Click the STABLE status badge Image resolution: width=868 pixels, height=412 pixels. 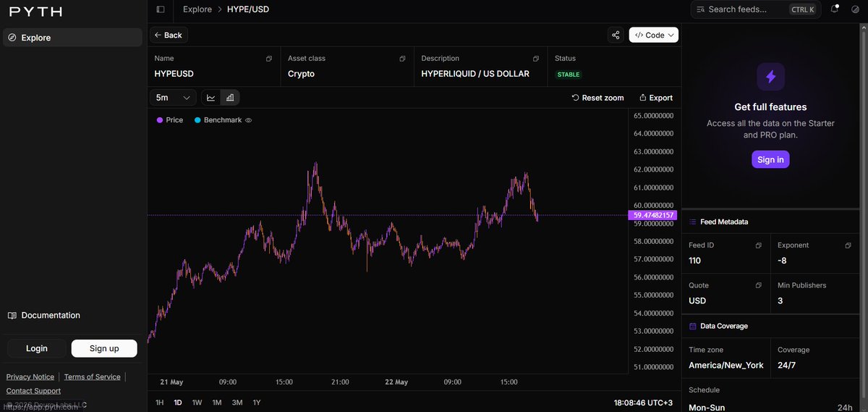tap(568, 75)
